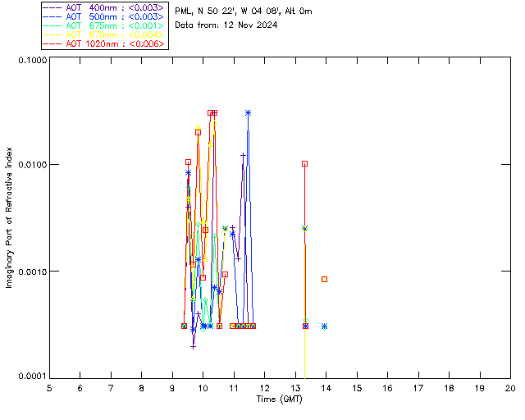Click the 15 tick on the time axis
This screenshot has height=420, width=525.
pyautogui.click(x=357, y=387)
